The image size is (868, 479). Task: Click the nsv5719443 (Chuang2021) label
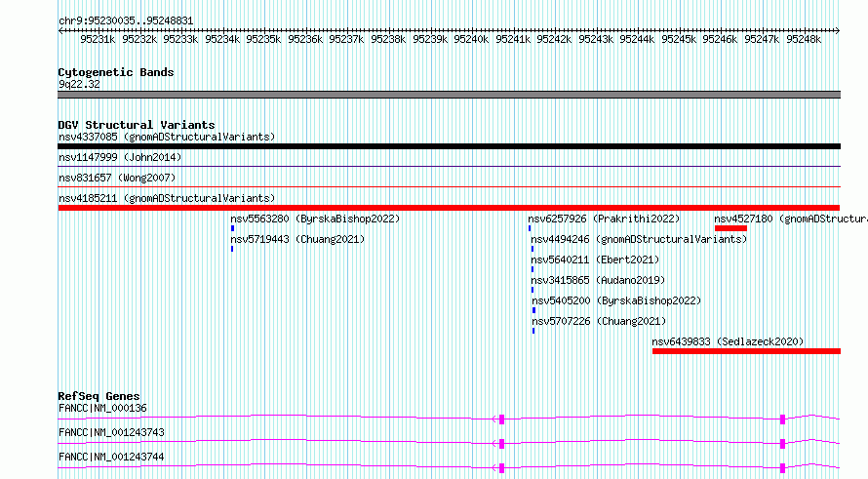(x=297, y=239)
